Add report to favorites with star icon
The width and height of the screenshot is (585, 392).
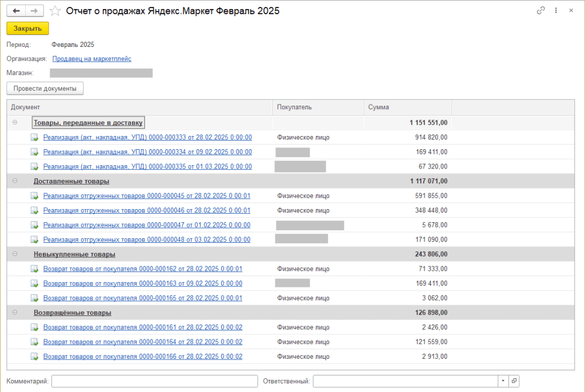[55, 11]
